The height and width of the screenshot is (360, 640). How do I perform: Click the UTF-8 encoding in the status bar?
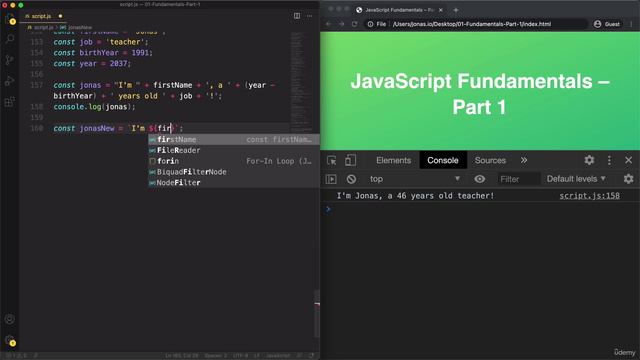[240, 356]
